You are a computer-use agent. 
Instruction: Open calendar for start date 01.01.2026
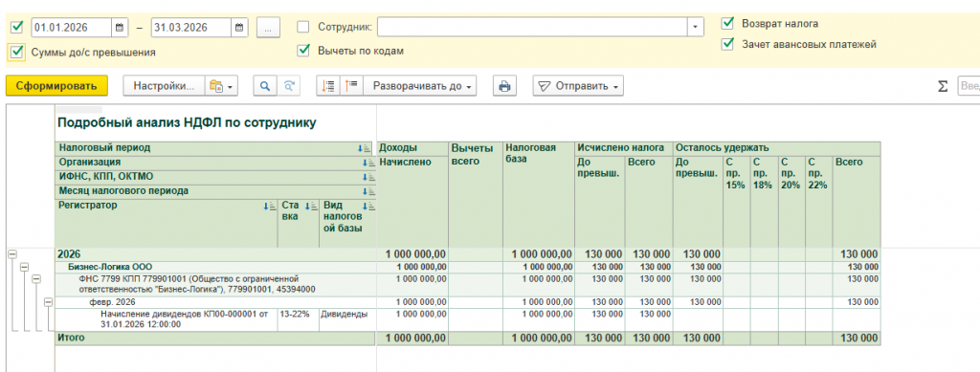coord(120,28)
